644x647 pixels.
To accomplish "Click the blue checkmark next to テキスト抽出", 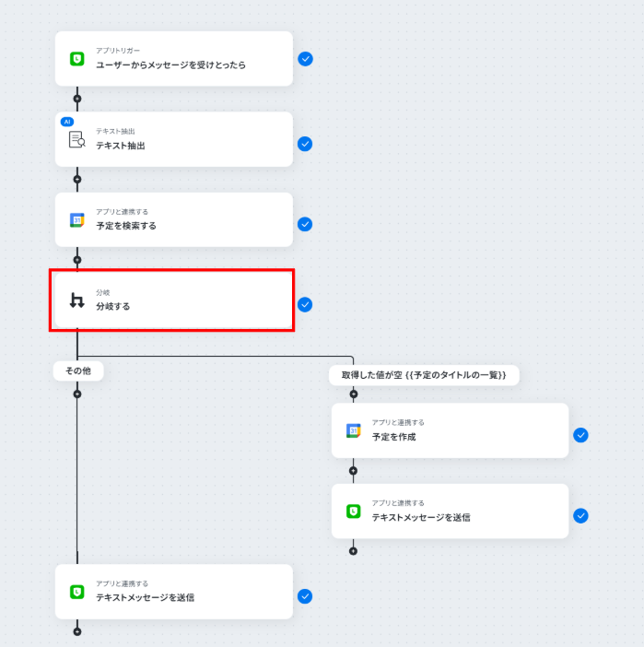I will click(305, 144).
